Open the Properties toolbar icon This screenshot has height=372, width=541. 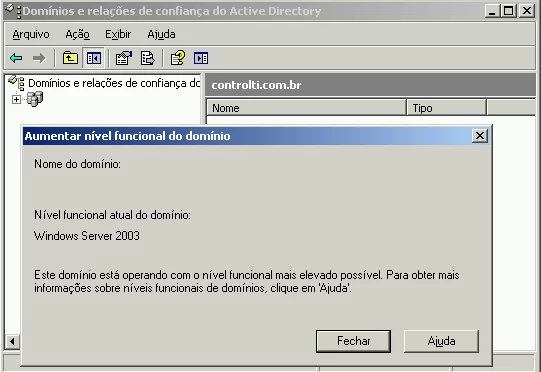point(124,58)
